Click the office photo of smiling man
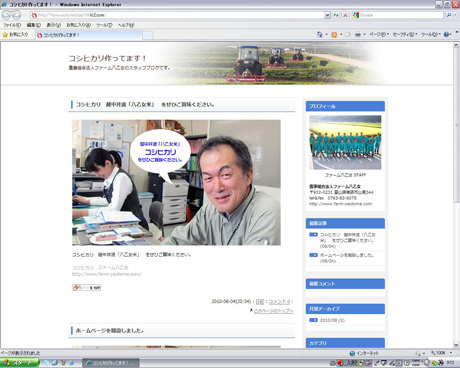The height and width of the screenshot is (368, 460). [176, 183]
